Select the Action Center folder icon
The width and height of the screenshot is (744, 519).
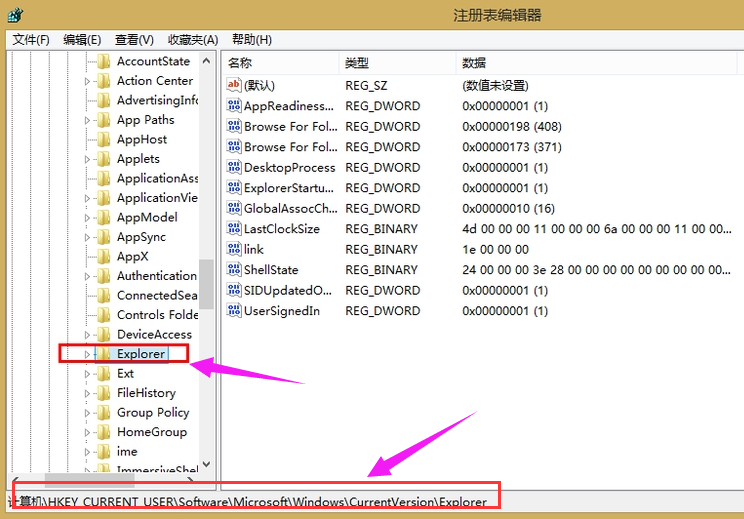(104, 81)
